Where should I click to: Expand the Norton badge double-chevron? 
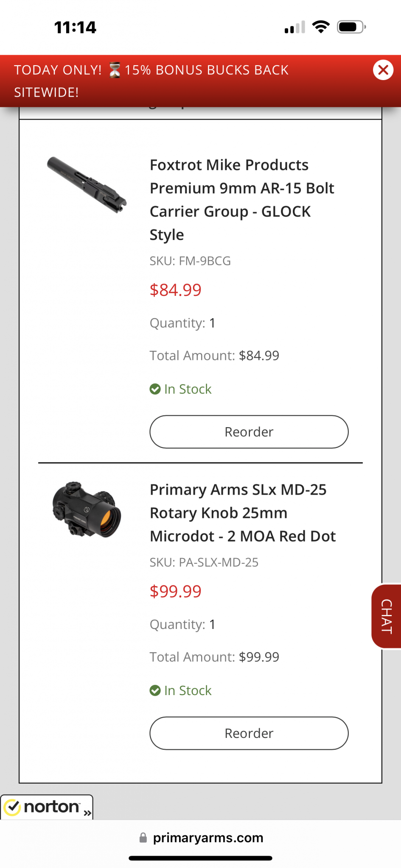coord(87,812)
